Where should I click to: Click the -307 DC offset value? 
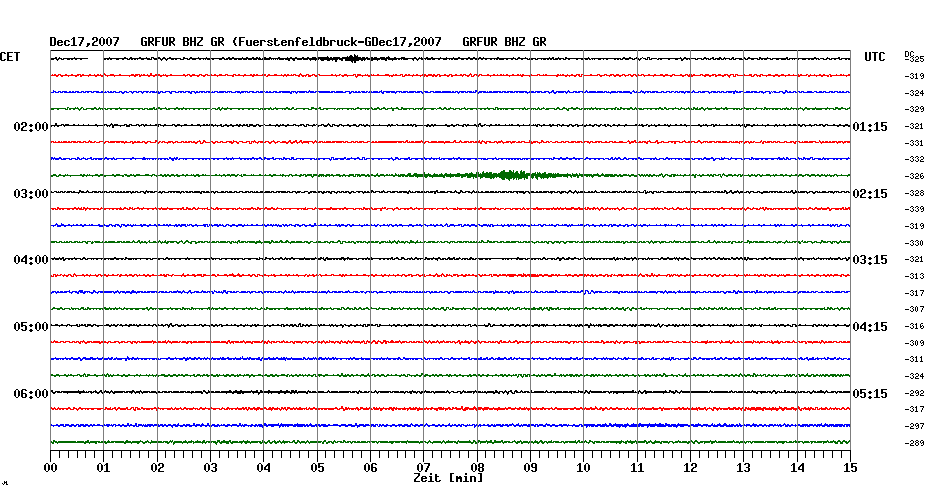[914, 310]
